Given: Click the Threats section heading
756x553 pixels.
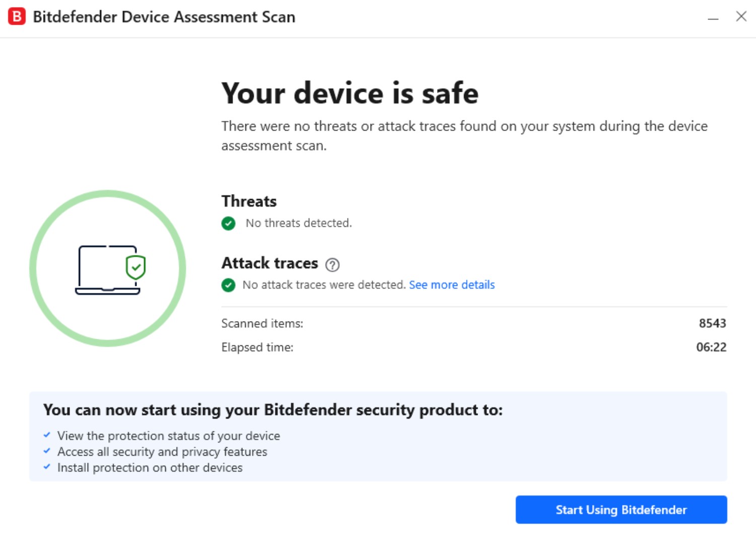Looking at the screenshot, I should pyautogui.click(x=249, y=201).
